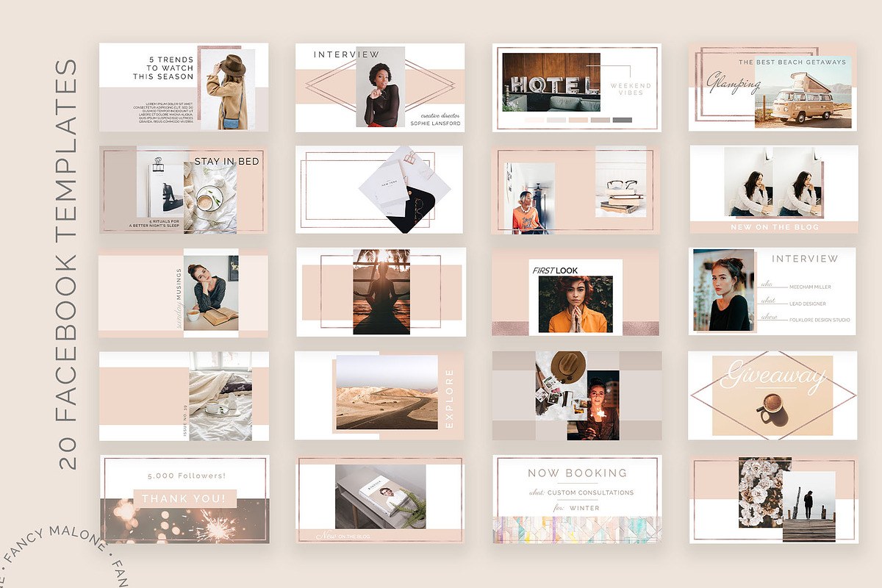Select the Interview Sophie Lansford template

[380, 87]
